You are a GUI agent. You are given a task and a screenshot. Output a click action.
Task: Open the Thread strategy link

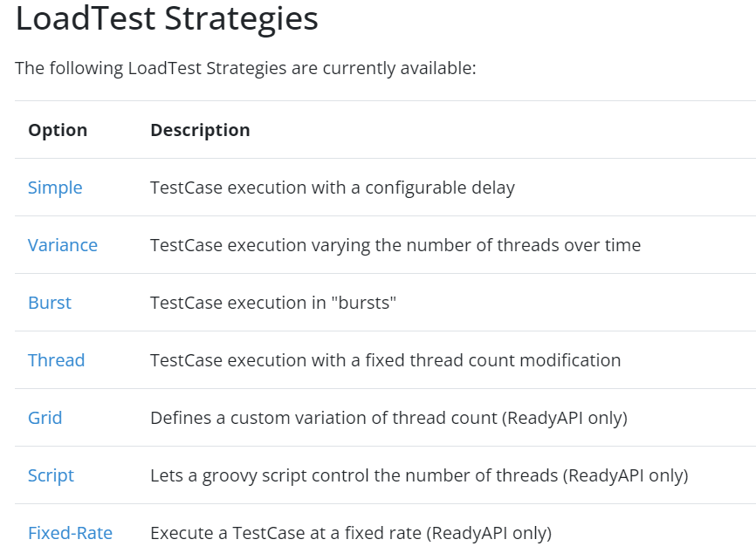coord(56,360)
